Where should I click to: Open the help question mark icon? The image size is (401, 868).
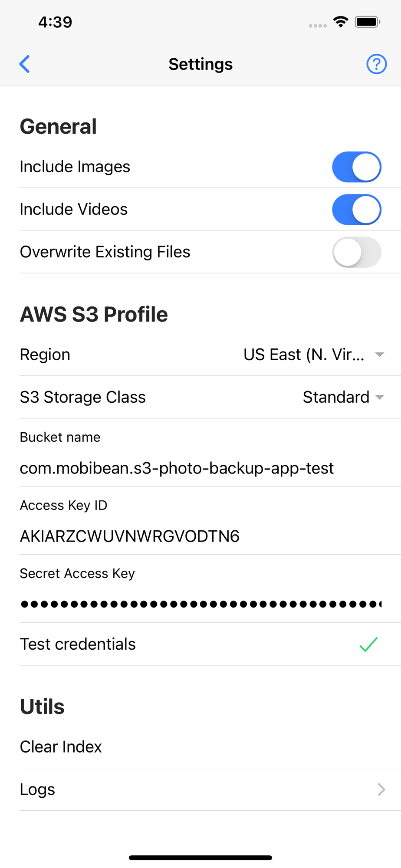point(376,64)
